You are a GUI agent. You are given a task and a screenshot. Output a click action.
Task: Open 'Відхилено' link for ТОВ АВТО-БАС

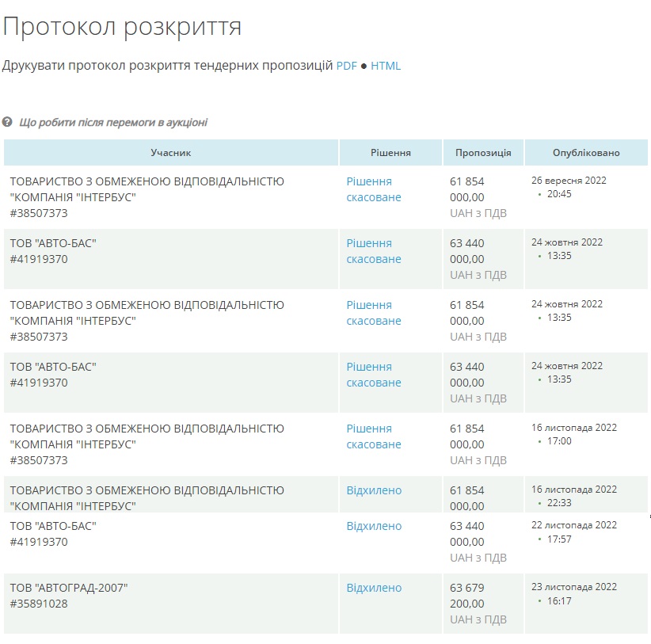click(x=374, y=526)
